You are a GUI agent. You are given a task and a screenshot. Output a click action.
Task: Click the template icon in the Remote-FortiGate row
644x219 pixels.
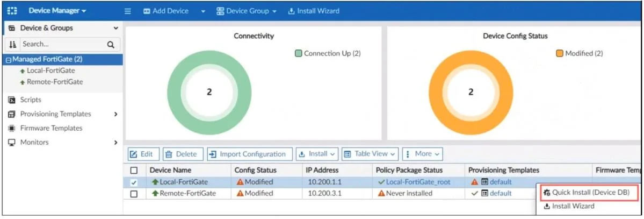click(x=484, y=194)
